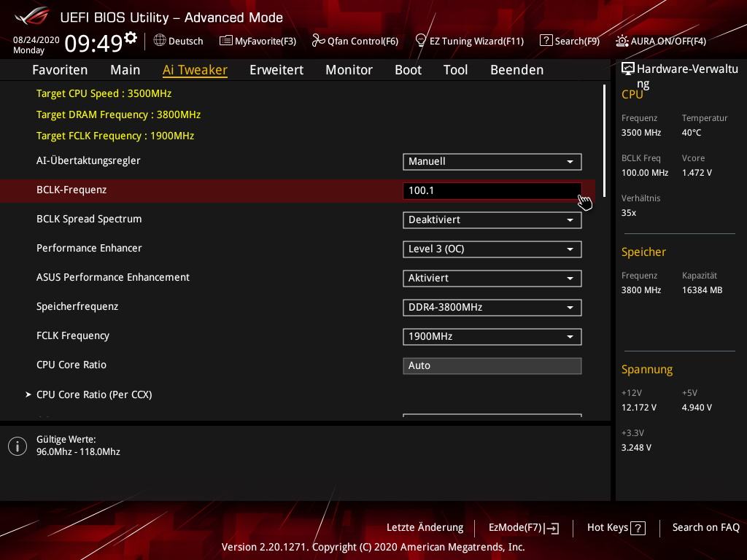Click Target FCLK Frequency : 1900MHz text
This screenshot has width=747, height=560.
(115, 136)
